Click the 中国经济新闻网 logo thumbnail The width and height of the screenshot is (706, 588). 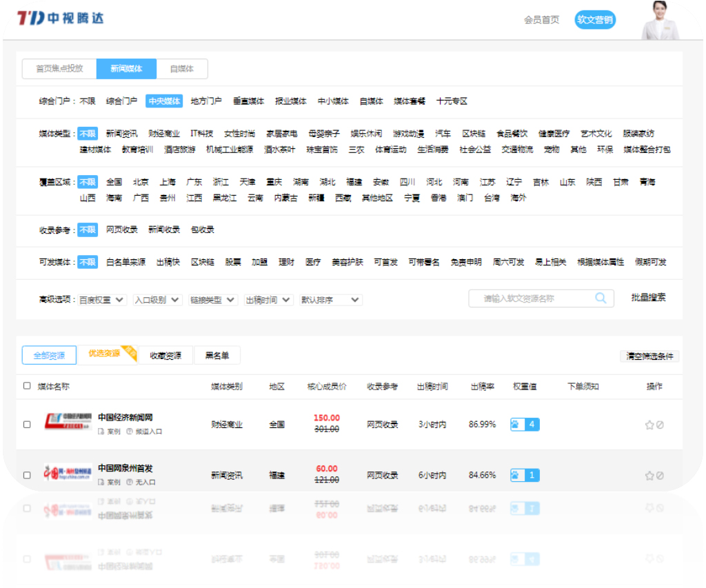point(68,421)
